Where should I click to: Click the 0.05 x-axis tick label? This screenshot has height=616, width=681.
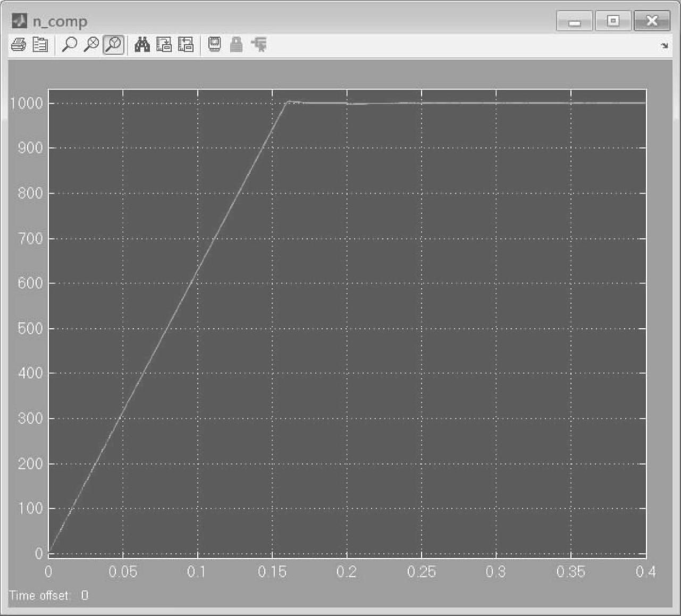click(123, 572)
